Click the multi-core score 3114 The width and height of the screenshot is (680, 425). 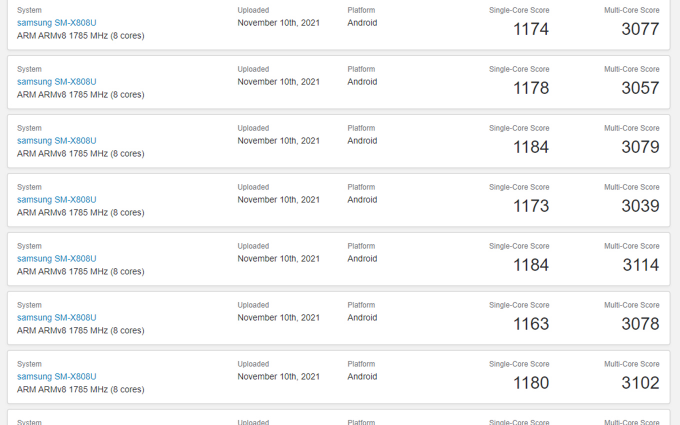point(641,265)
